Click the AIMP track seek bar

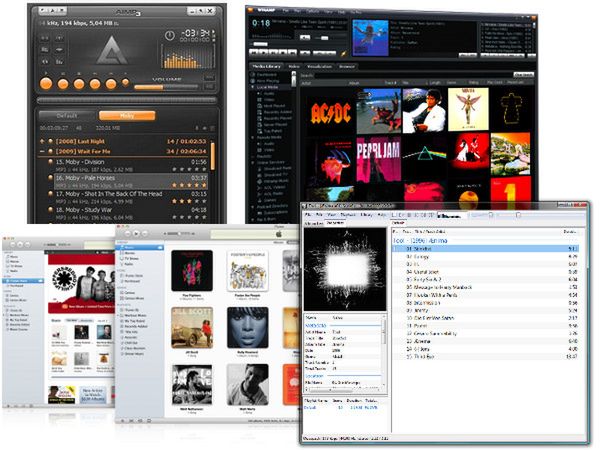coord(127,100)
